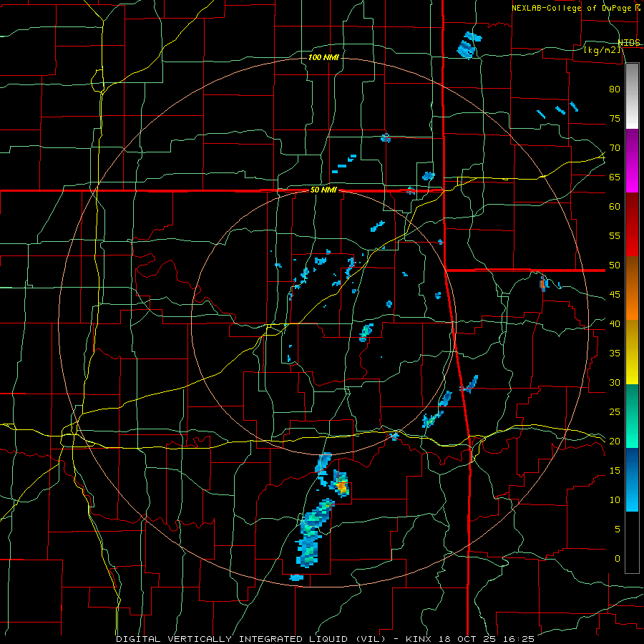Click the 65 value on the VIL legend
Viewport: 644px width, 644px height.
point(615,177)
